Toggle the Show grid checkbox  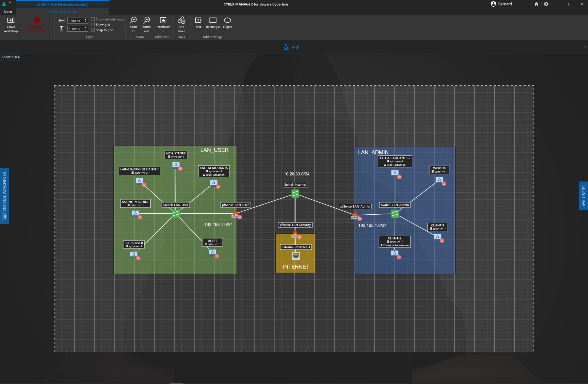(93, 25)
